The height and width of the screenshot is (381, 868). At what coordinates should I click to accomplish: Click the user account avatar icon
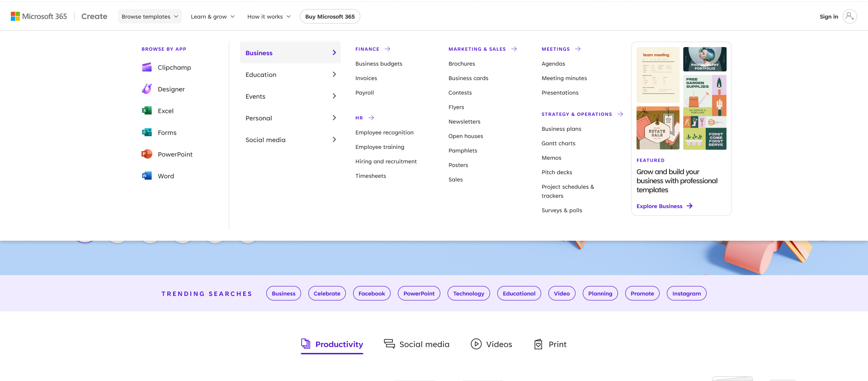(850, 16)
